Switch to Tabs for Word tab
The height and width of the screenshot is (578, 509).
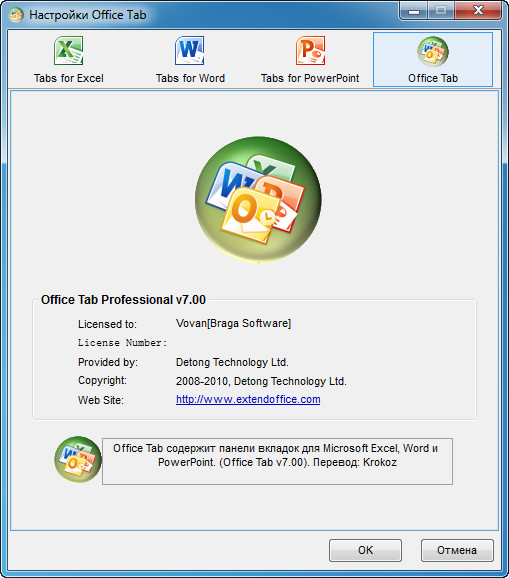(x=190, y=60)
